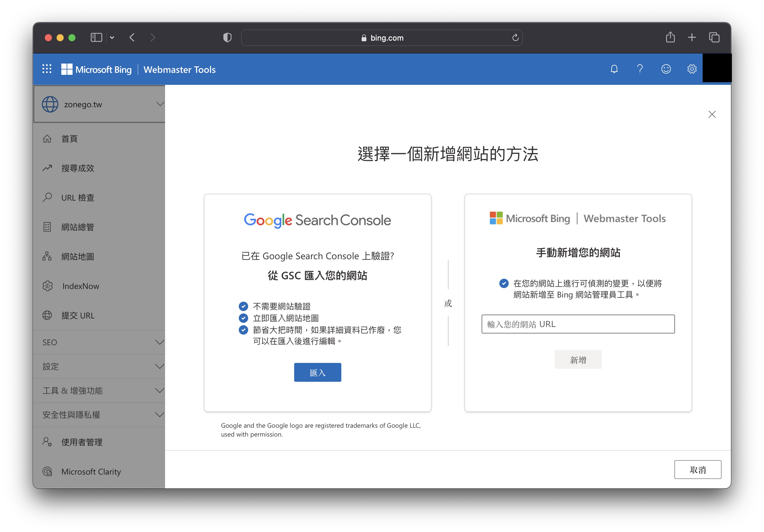
Task: Toggle the Safari sidebar icon
Action: point(96,38)
